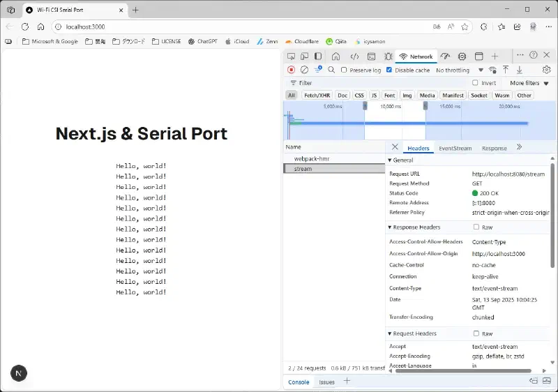This screenshot has height=392, width=558.
Task: Open the Issues drawer tab
Action: [326, 382]
